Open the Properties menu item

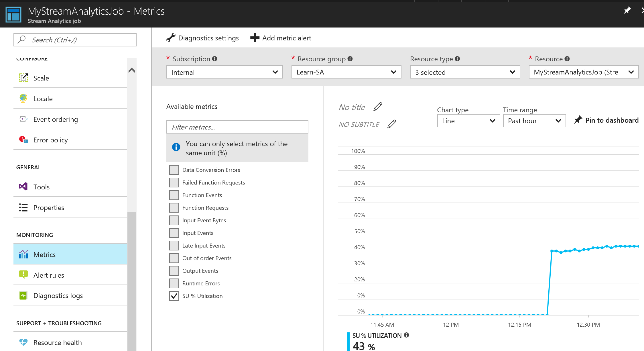pos(70,207)
